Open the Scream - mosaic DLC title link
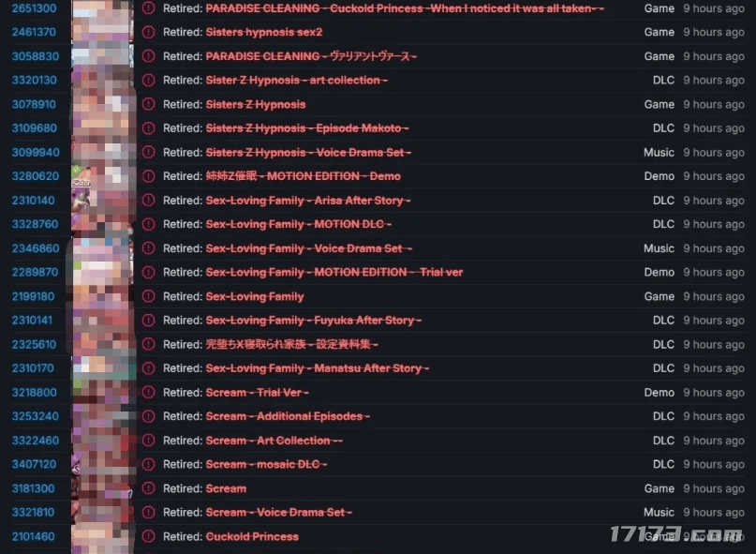Viewport: 756px width, 554px height. [266, 464]
